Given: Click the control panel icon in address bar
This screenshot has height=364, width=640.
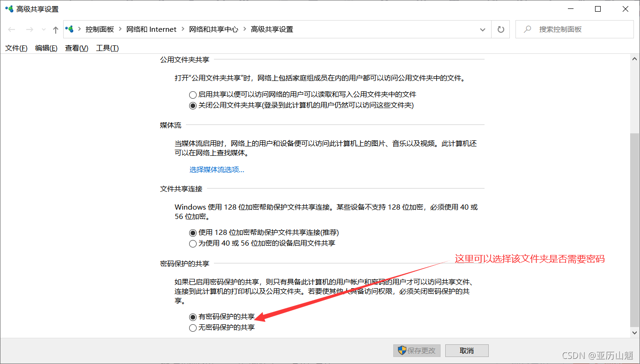Looking at the screenshot, I should click(x=70, y=29).
